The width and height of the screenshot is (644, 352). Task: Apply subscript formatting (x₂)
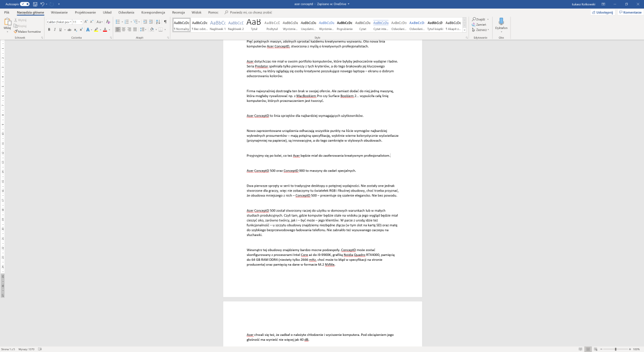click(x=75, y=30)
